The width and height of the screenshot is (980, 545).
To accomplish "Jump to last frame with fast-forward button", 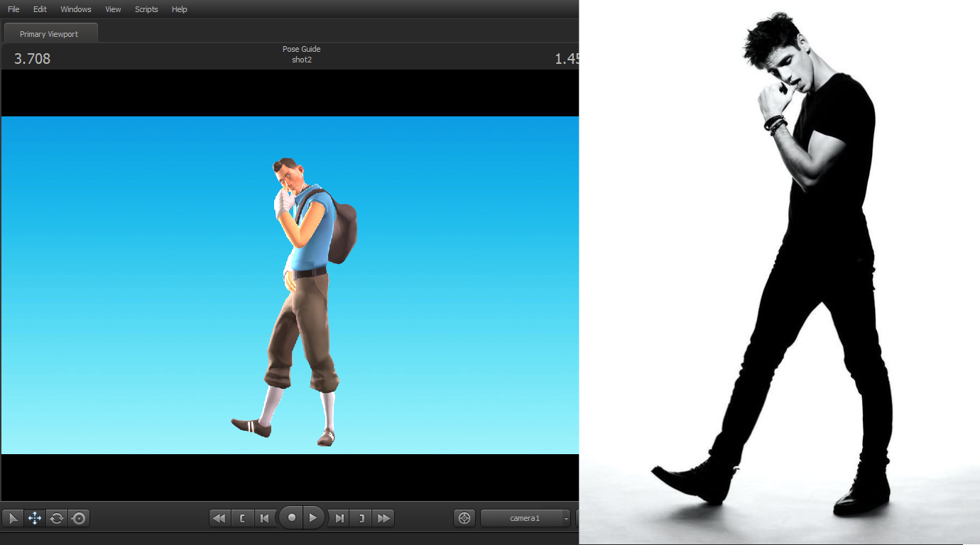I will (383, 518).
